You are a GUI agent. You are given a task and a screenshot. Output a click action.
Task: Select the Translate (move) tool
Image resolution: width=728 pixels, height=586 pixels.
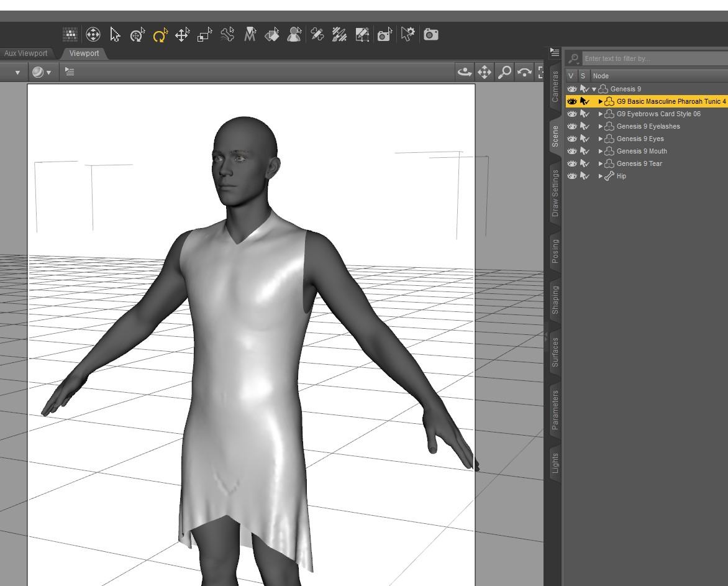click(x=182, y=35)
